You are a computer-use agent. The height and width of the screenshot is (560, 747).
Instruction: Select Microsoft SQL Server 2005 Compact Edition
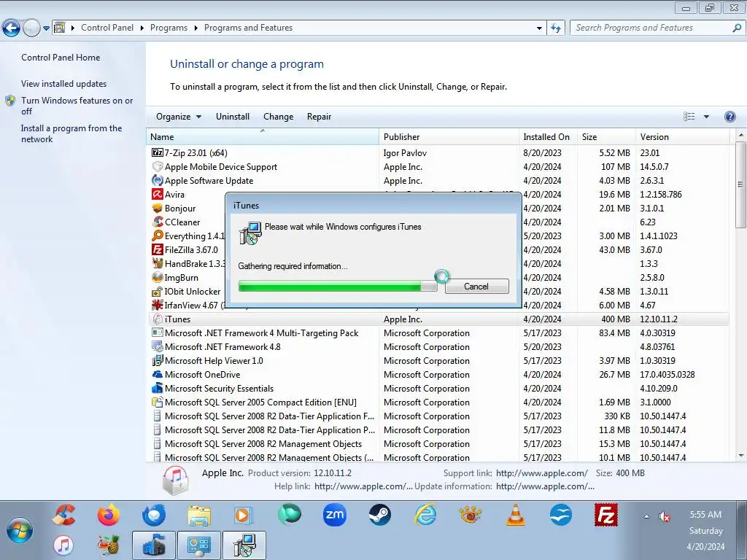(x=438, y=402)
